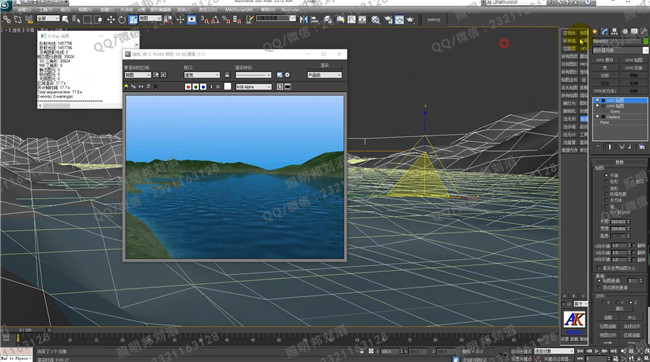The height and width of the screenshot is (362, 650).
Task: Open the reference coordinate system dropdown
Action: click(x=150, y=19)
